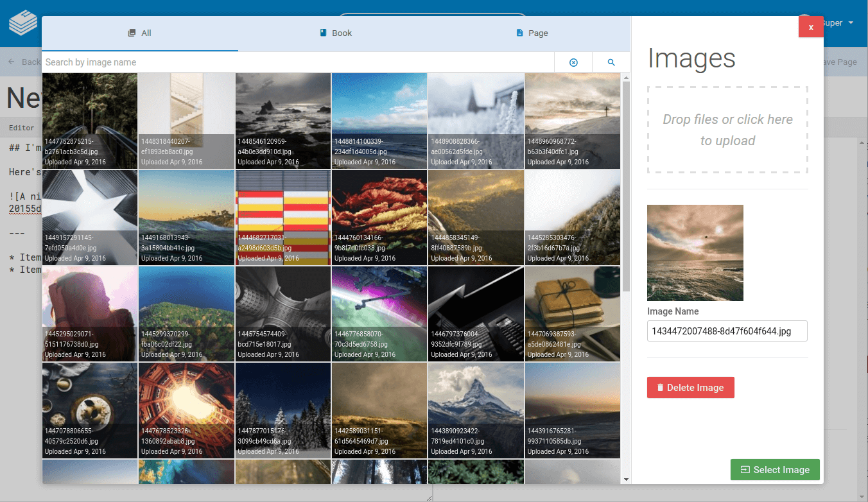Screen dimensions: 868x502
Task: Select staircase image 1448318440207
Action: 186,121
